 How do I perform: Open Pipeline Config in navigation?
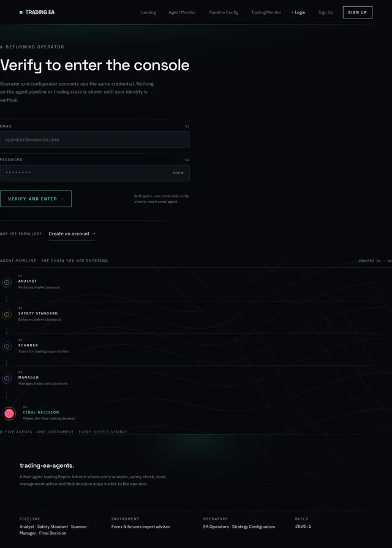[x=224, y=12]
